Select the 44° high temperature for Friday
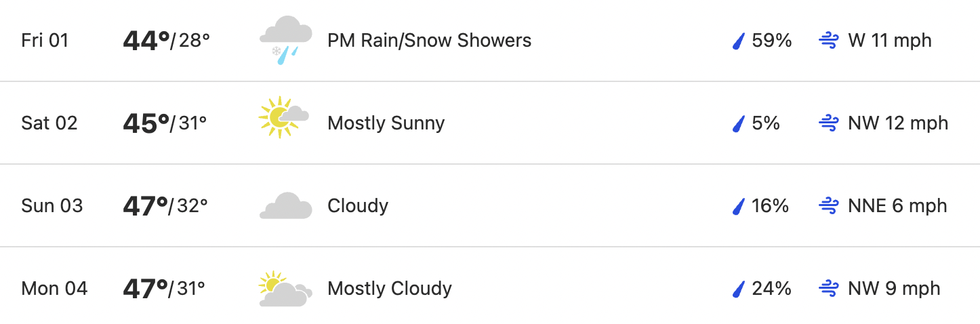980x324 pixels. (x=146, y=41)
